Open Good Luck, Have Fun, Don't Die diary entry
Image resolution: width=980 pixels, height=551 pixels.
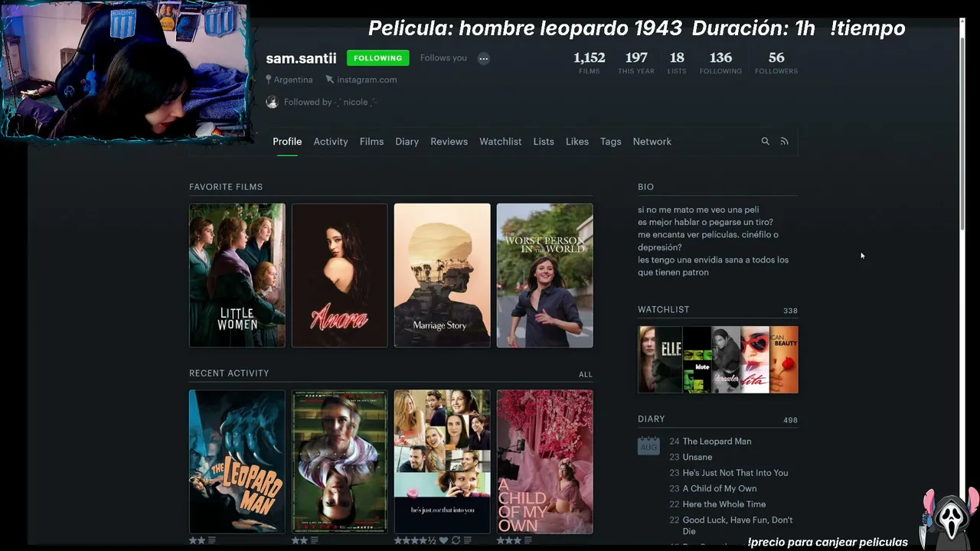pyautogui.click(x=737, y=525)
